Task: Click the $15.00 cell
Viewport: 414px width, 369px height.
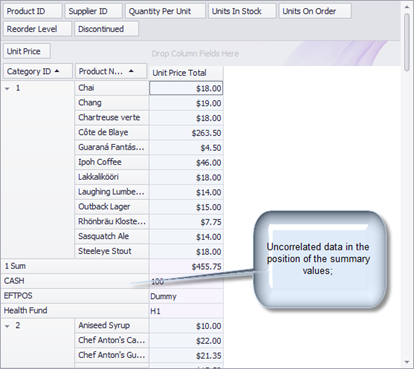Action: 186,207
